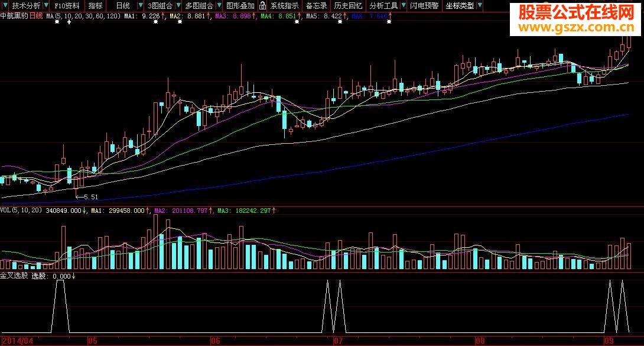Expand the dropdown arrow after 3图组合
Image resolution: width=644 pixels, height=346 pixels.
178,5
